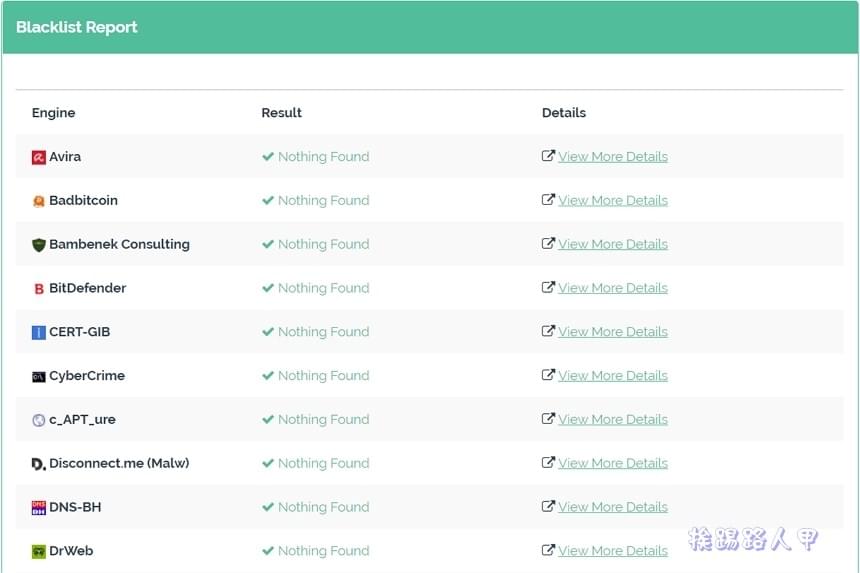Open View More Details for CERT-GIB
Screen dimensions: 860x573
point(613,332)
